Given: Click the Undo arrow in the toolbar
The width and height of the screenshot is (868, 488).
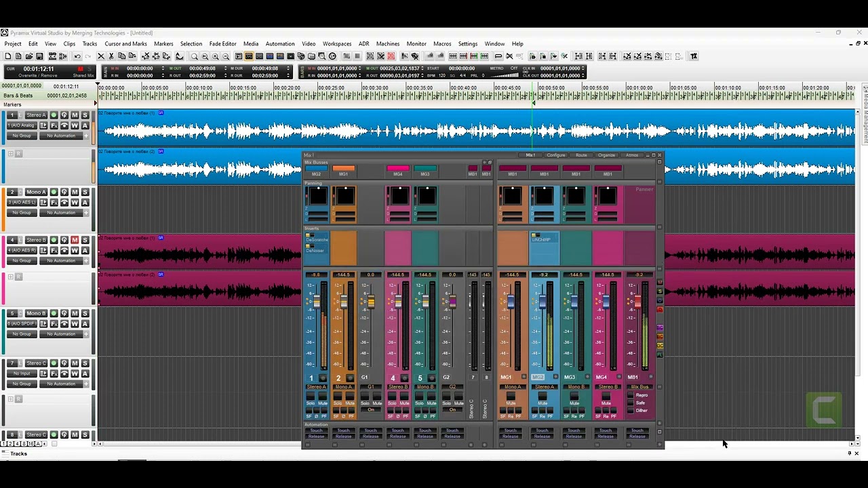Looking at the screenshot, I should coord(77,56).
